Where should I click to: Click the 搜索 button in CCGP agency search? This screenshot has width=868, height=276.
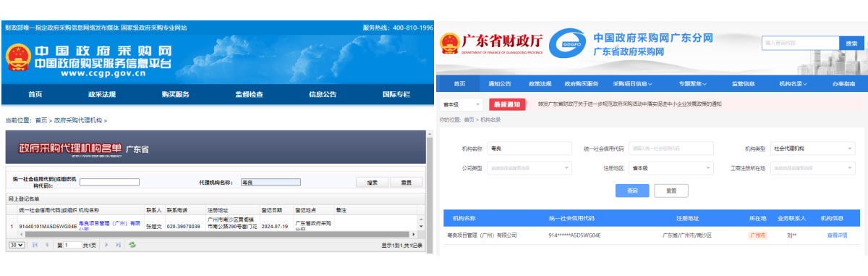point(372,183)
